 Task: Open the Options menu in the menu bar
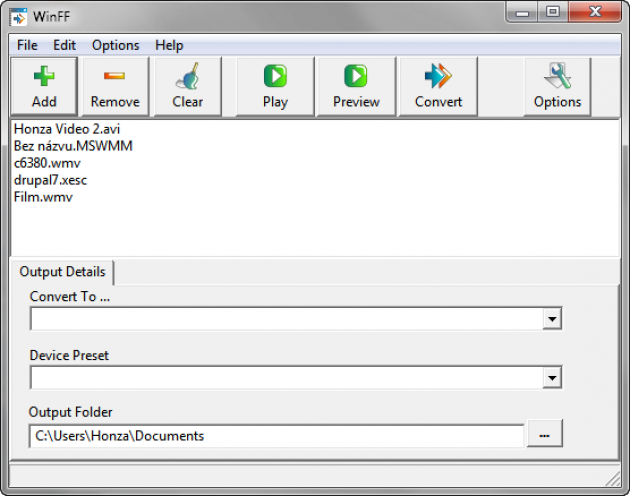click(x=116, y=45)
